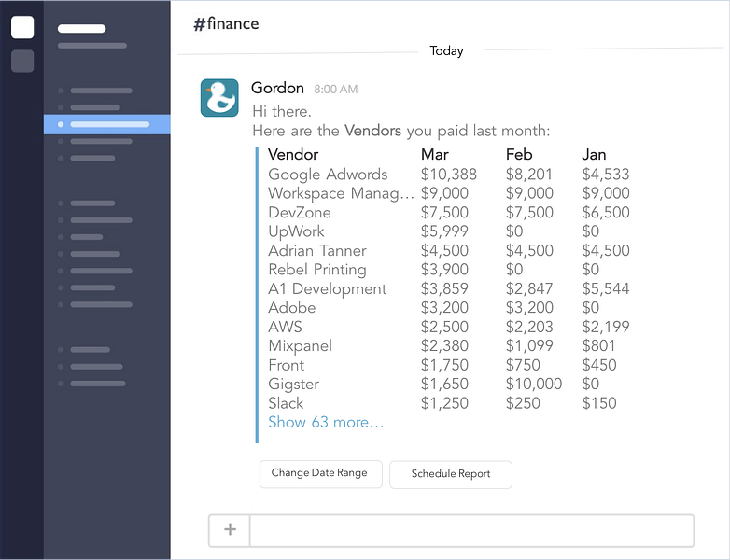730x560 pixels.
Task: Click the Workspace Manag… truncated vendor name
Action: click(x=341, y=193)
